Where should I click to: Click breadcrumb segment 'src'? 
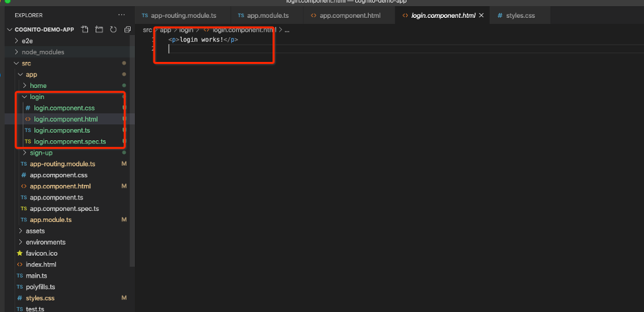pyautogui.click(x=147, y=30)
